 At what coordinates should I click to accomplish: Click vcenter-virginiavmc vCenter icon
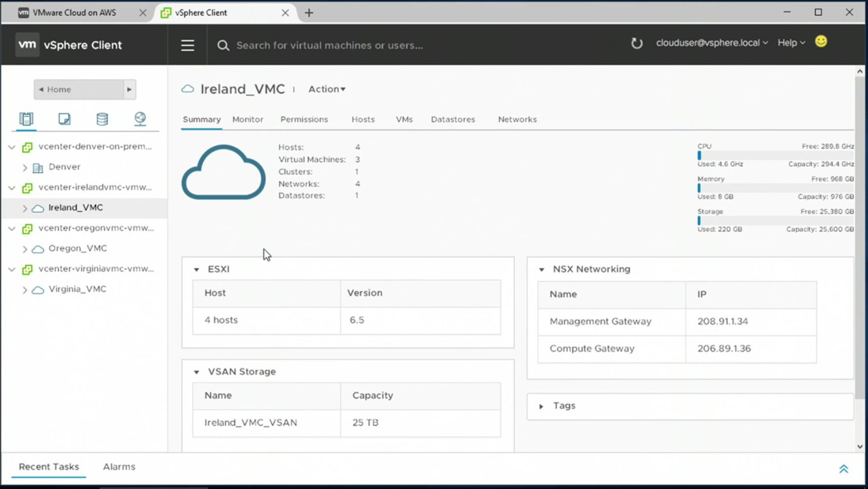coord(27,269)
